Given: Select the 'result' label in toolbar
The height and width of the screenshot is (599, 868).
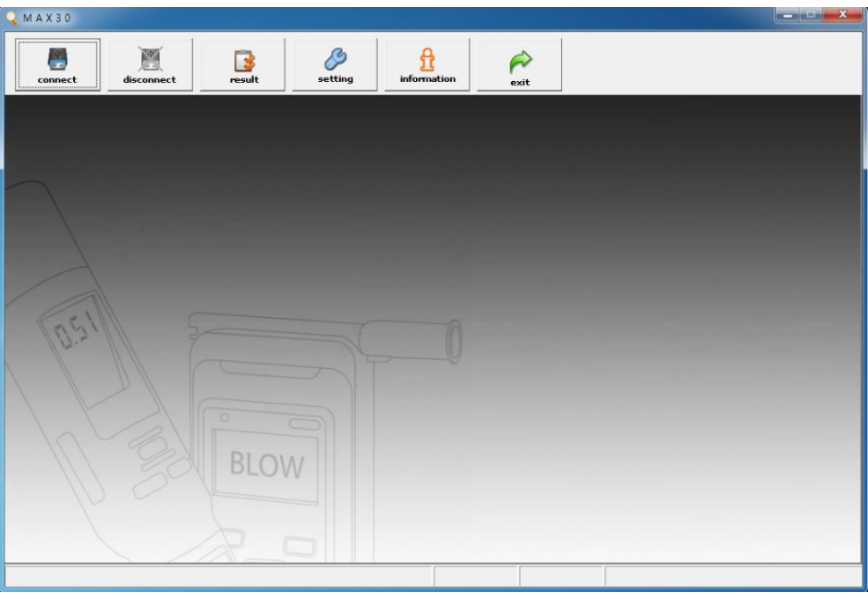Looking at the screenshot, I should (244, 80).
